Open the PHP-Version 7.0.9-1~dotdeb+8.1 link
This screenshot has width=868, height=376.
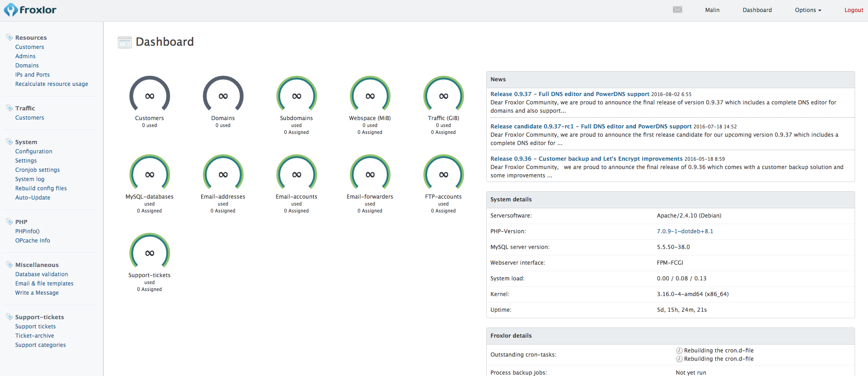(685, 231)
